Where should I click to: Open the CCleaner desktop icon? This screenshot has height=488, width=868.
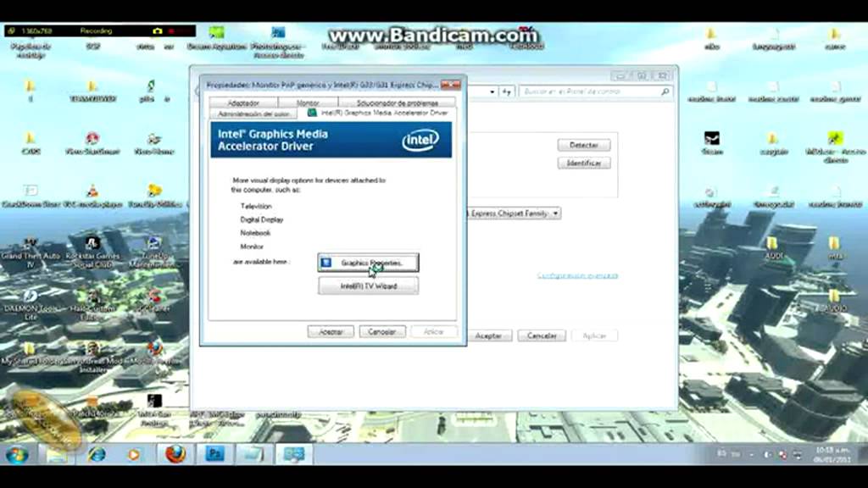(x=154, y=301)
